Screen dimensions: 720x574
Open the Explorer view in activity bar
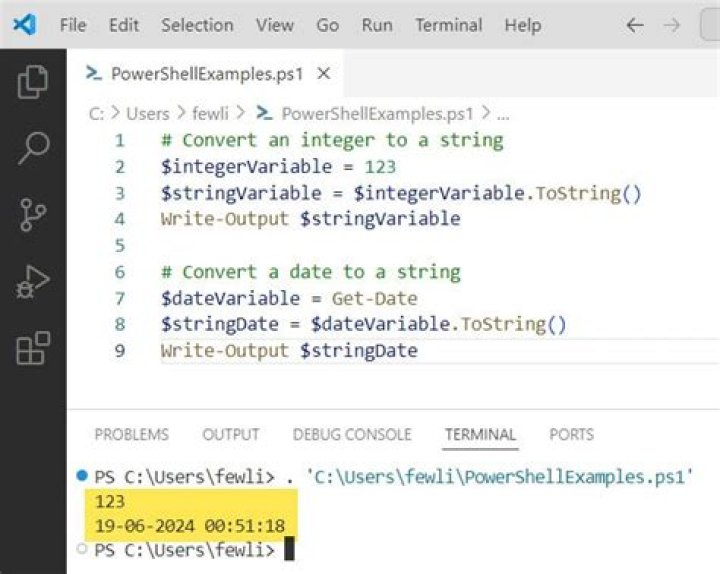pyautogui.click(x=33, y=83)
